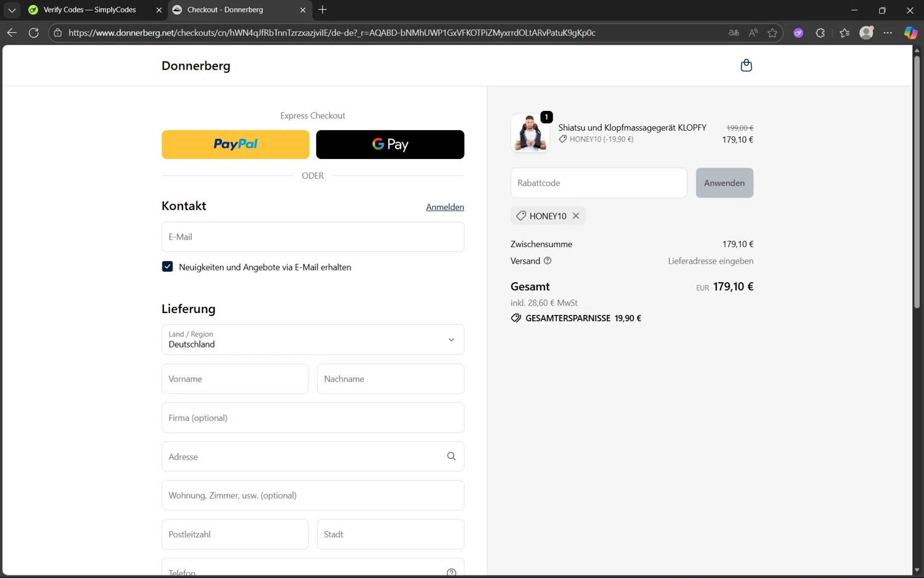Click the Stadt field
The height and width of the screenshot is (578, 924).
click(391, 534)
